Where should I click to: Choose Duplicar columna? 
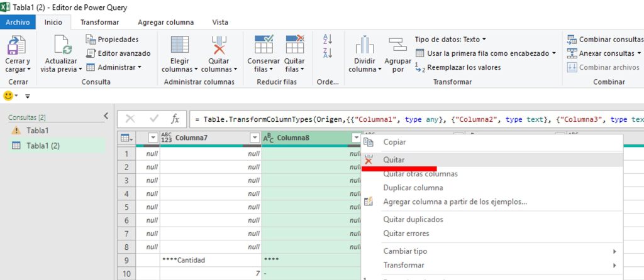click(x=492, y=188)
